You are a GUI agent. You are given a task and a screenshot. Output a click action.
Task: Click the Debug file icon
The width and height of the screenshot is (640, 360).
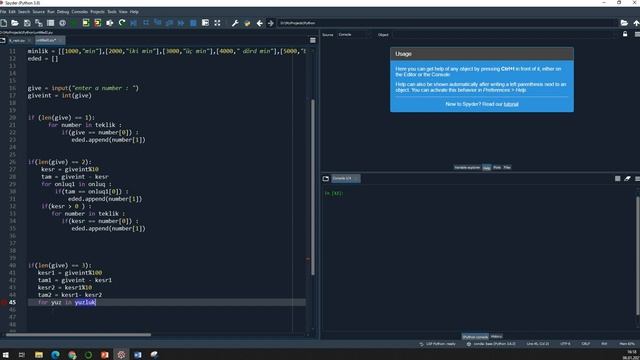coord(133,23)
